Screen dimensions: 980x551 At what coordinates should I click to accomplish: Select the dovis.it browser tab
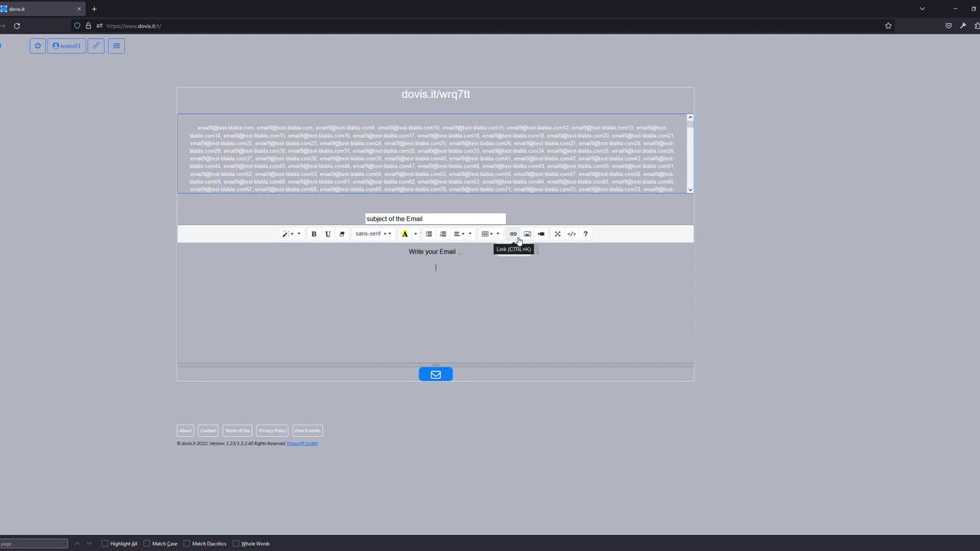(x=42, y=9)
